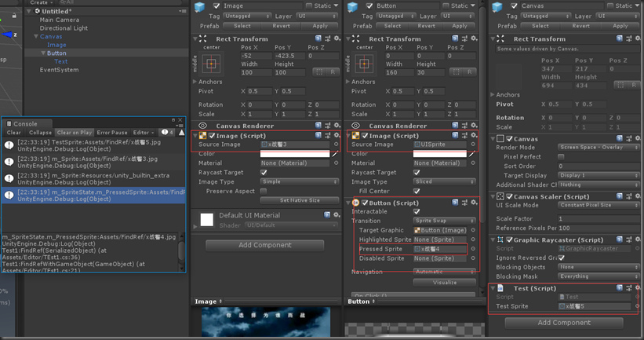This screenshot has width=644, height=340.
Task: Toggle Preserve Aspect checkbox
Action: point(264,191)
